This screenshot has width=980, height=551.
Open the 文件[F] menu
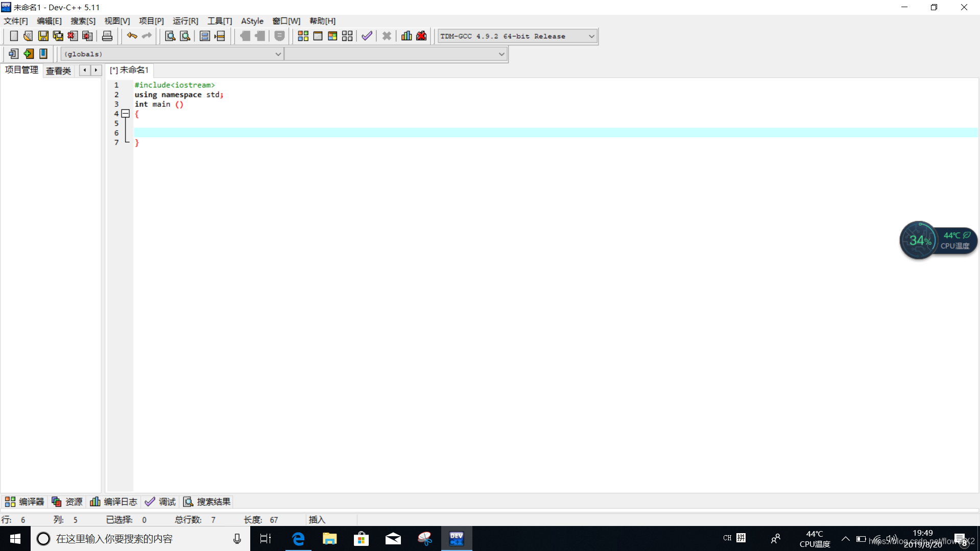coord(16,21)
